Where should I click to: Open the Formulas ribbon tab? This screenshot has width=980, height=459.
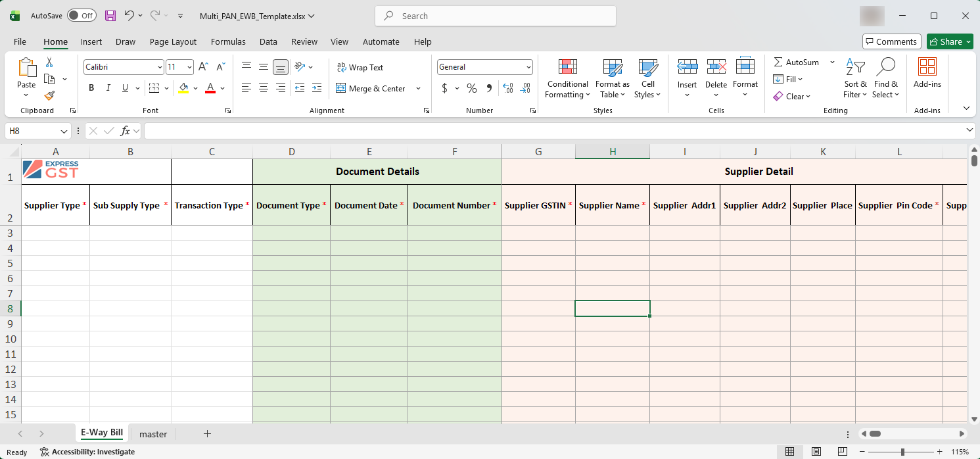tap(228, 41)
